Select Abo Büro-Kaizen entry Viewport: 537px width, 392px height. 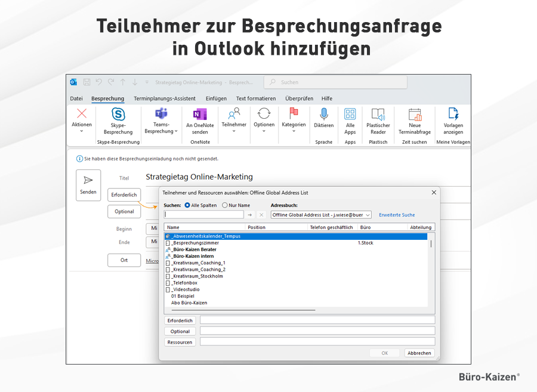point(296,303)
